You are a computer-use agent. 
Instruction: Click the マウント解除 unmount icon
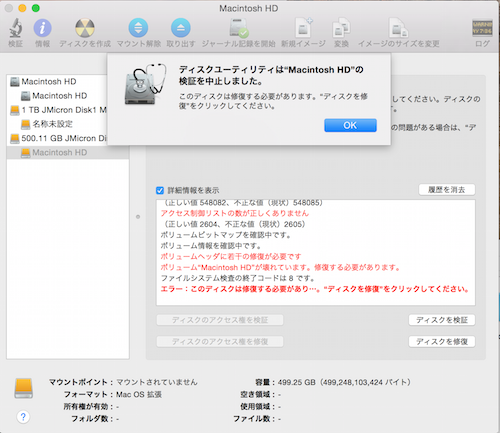pyautogui.click(x=138, y=28)
